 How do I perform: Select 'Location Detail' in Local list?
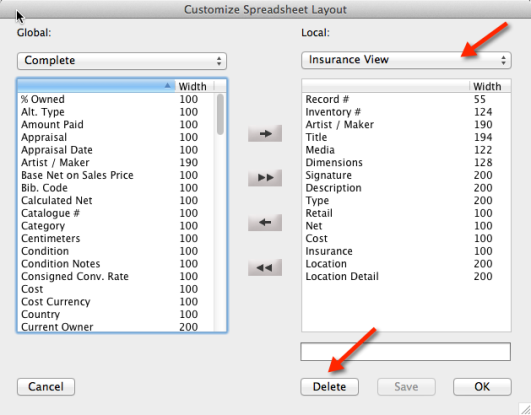tap(406, 276)
